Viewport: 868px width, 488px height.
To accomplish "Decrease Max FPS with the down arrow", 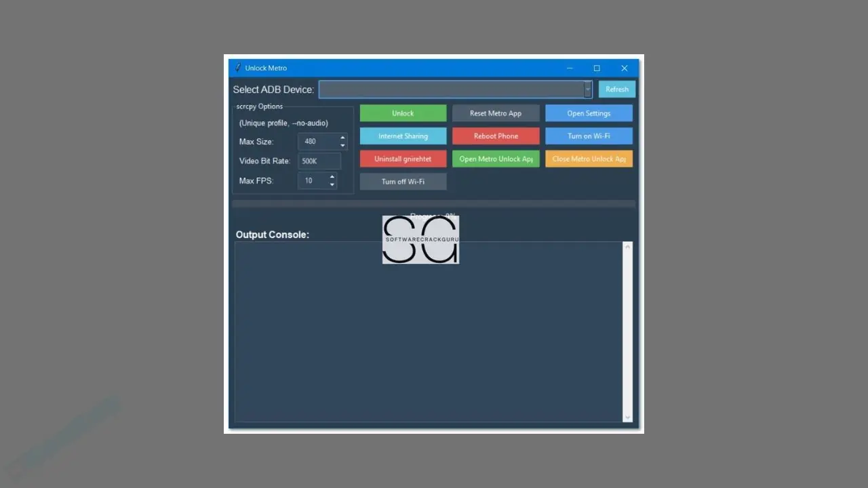I will coord(332,184).
